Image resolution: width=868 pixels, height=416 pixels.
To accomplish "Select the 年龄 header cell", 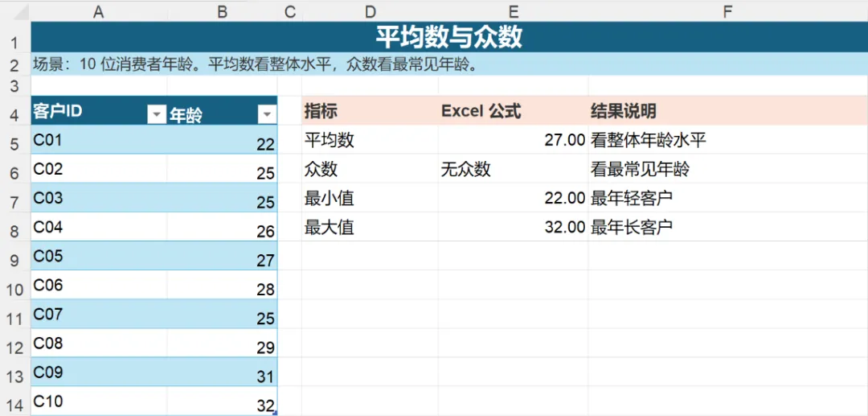I will (222, 111).
